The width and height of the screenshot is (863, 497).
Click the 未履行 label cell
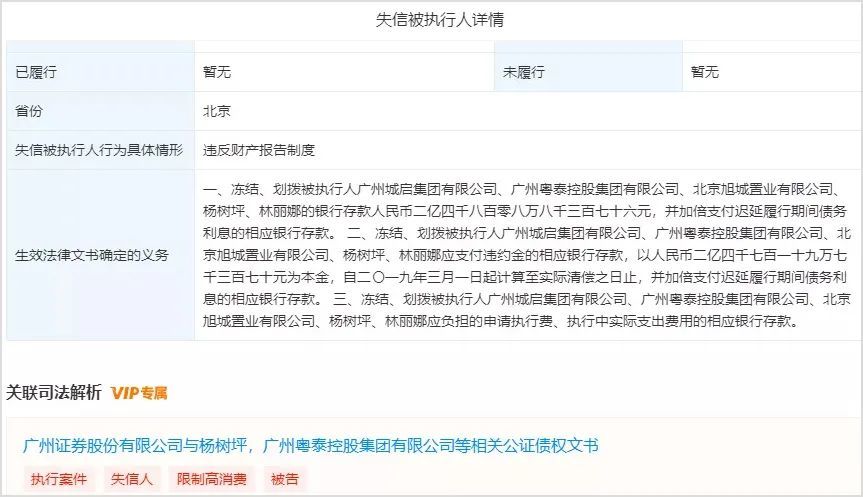click(x=588, y=72)
